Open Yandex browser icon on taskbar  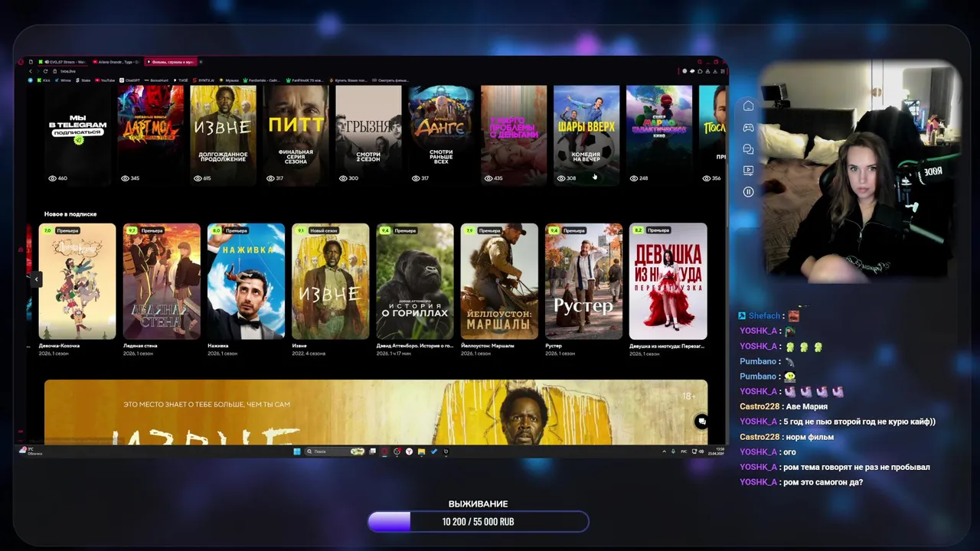409,452
